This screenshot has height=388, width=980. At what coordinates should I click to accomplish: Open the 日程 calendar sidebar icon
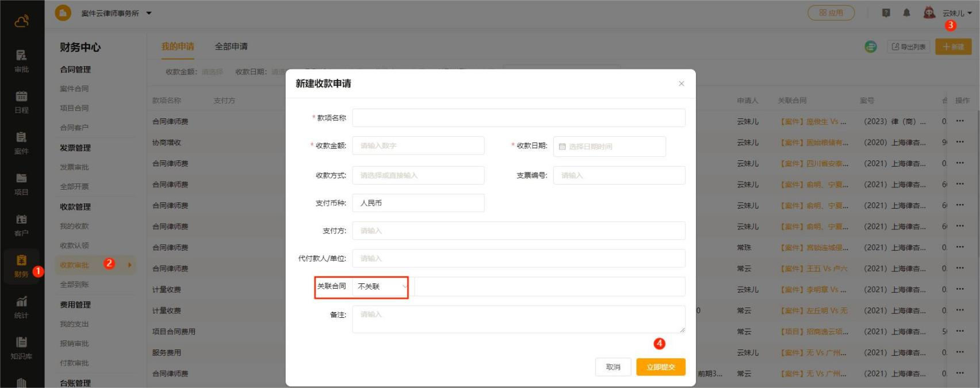(x=21, y=102)
